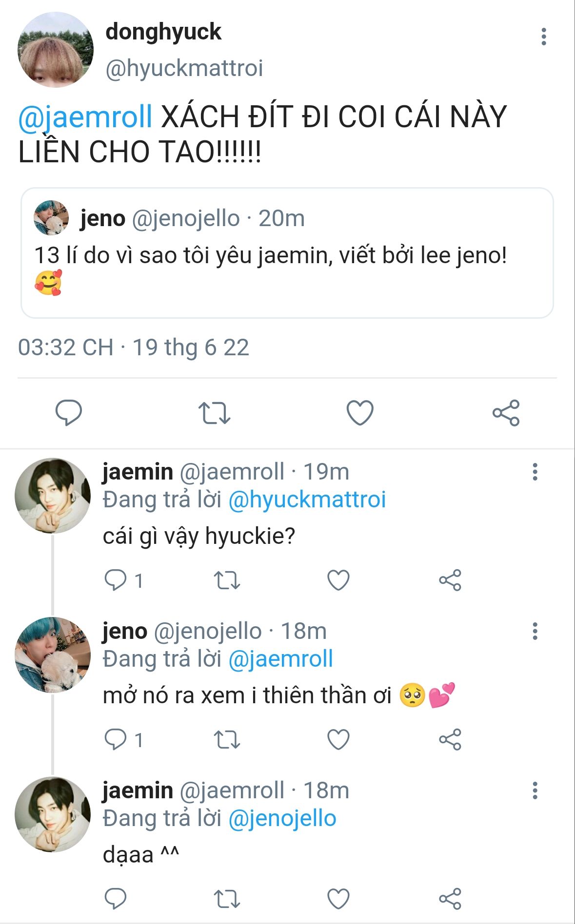Retweet jaemin's 'cái gì vậy hyuckie?' reply
The image size is (575, 924).
227,580
